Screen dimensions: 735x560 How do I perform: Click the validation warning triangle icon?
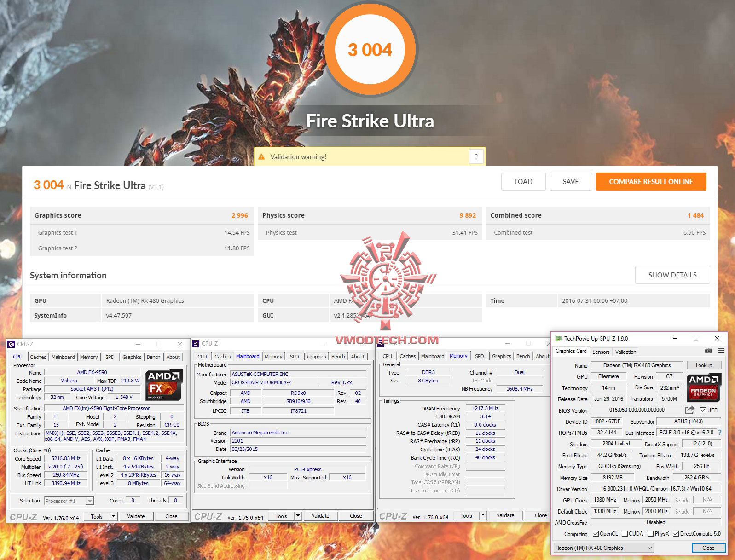[x=261, y=157]
